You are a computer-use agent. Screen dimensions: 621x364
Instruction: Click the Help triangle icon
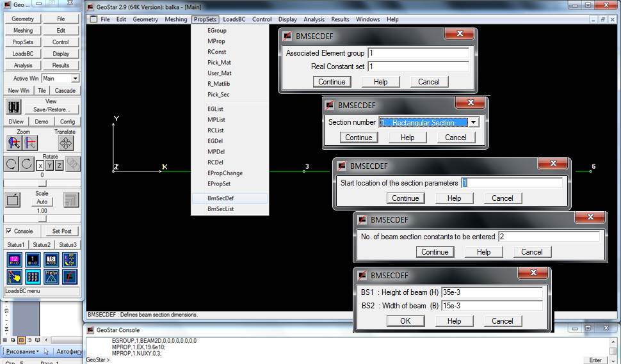[51, 276]
